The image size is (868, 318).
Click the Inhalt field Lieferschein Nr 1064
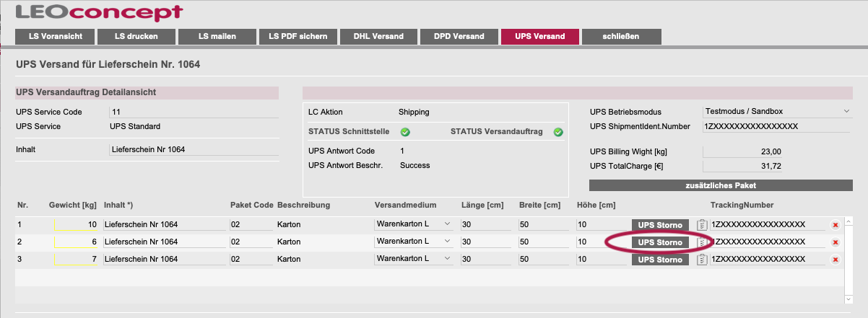[194, 149]
